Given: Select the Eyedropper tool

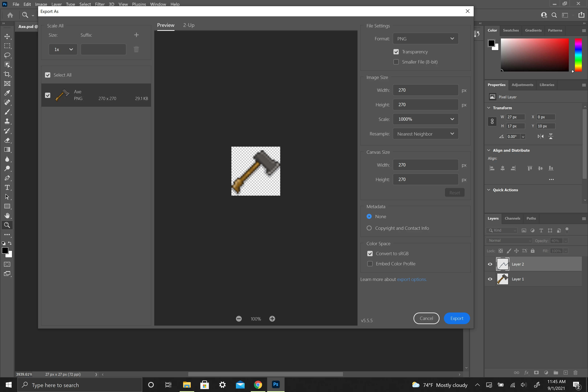Looking at the screenshot, I should (7, 93).
